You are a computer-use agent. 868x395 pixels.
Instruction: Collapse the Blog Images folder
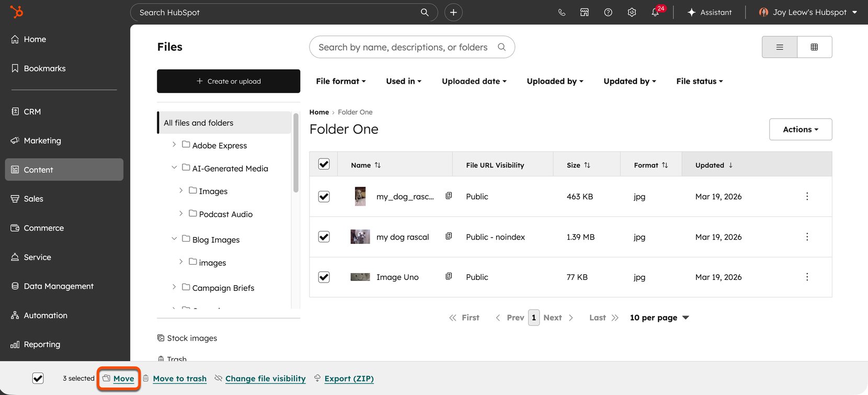tap(174, 239)
